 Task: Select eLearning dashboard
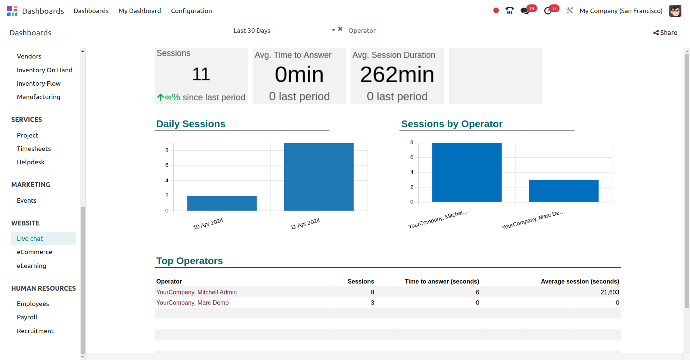[31, 266]
